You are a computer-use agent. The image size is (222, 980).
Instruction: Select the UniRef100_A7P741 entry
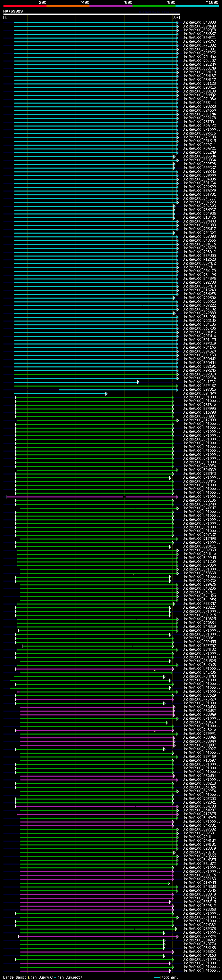pos(199,145)
